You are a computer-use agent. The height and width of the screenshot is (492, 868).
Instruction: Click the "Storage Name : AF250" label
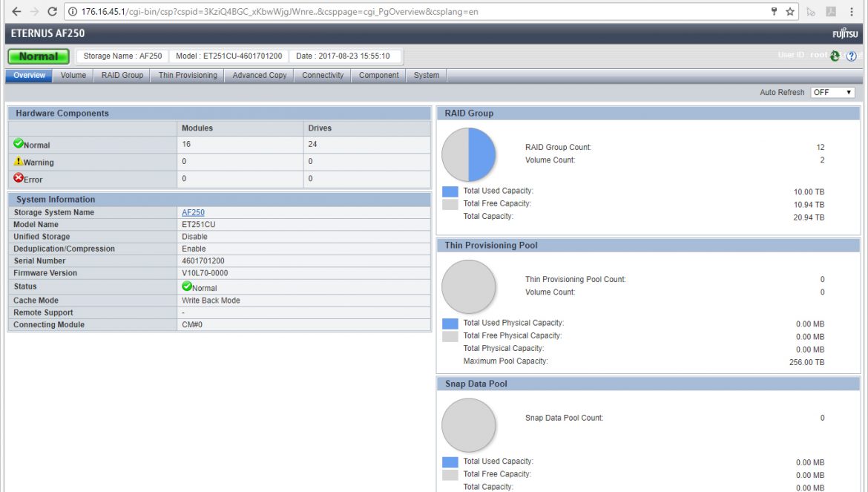122,56
